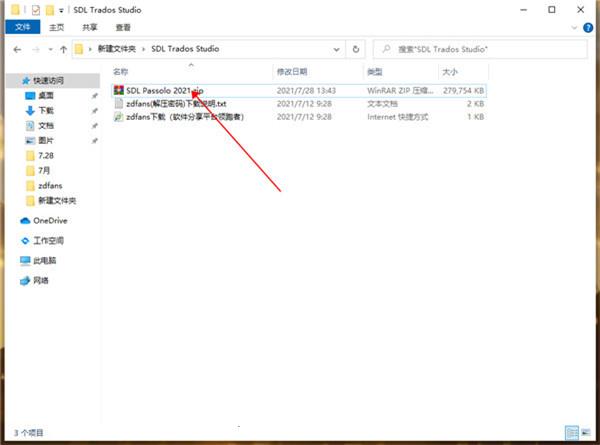Switch to details view in status bar
This screenshot has height=445, width=600.
point(572,433)
